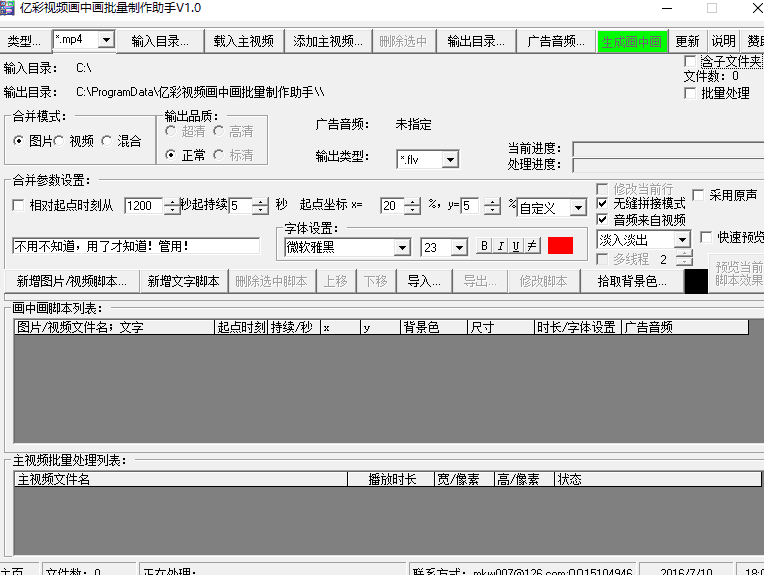Viewport: 764px width, 575px height.
Task: Click the red font color swatch
Action: 560,246
